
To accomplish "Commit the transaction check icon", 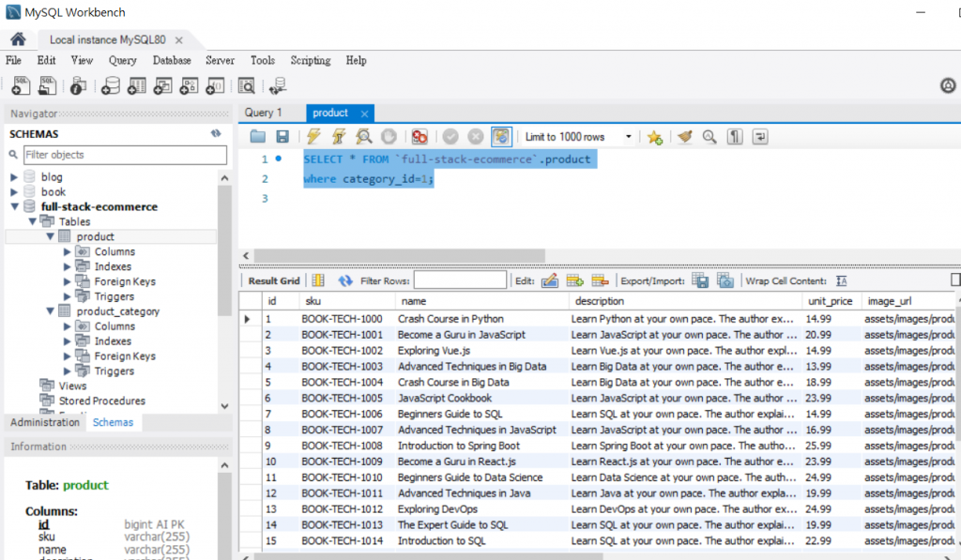I will [x=450, y=137].
